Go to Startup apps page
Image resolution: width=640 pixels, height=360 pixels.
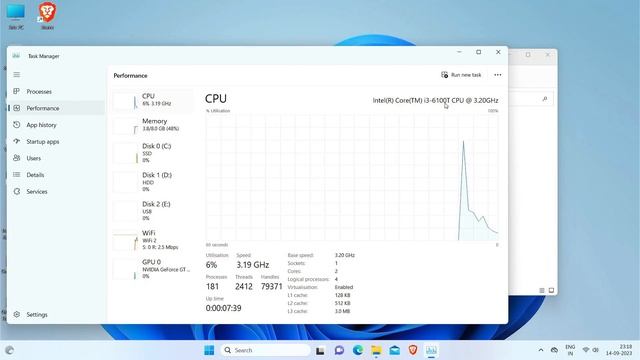(x=56, y=142)
